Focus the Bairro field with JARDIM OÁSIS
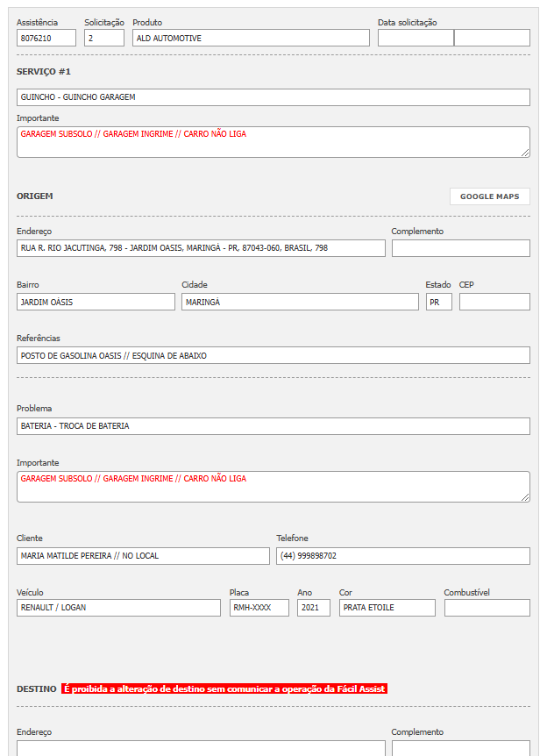This screenshot has width=547, height=756. (96, 302)
